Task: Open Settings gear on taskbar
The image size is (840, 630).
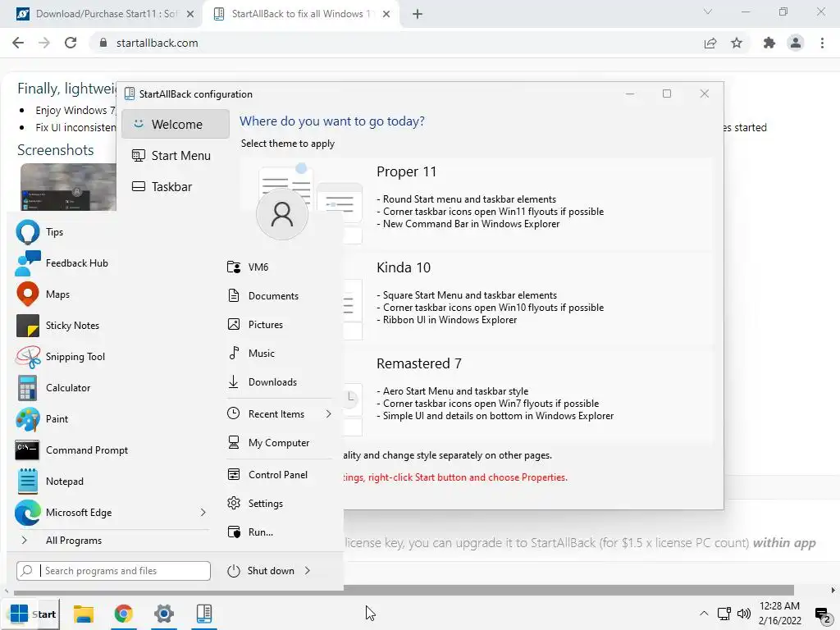Action: click(x=163, y=614)
